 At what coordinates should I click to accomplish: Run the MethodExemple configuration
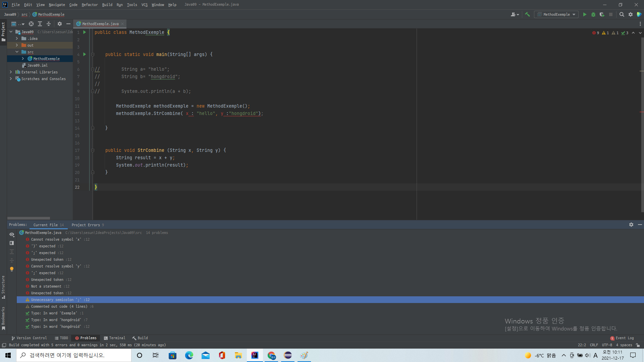pos(585,14)
